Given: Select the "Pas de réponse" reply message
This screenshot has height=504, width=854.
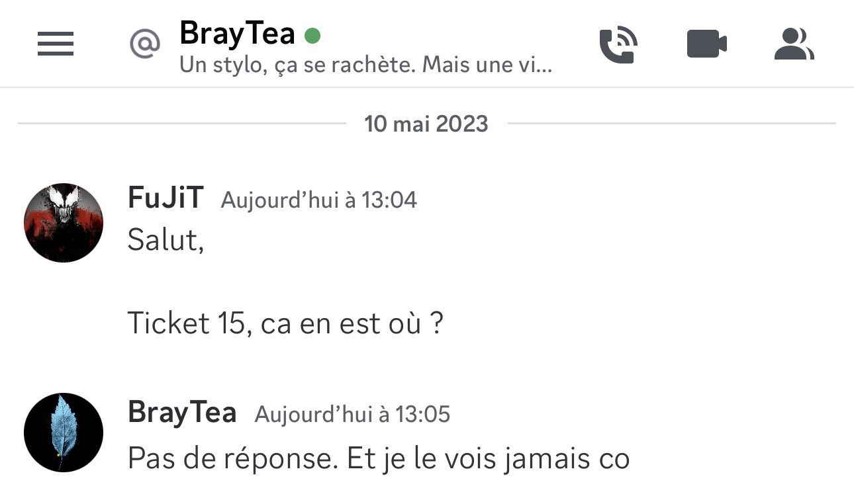Looking at the screenshot, I should tap(378, 458).
